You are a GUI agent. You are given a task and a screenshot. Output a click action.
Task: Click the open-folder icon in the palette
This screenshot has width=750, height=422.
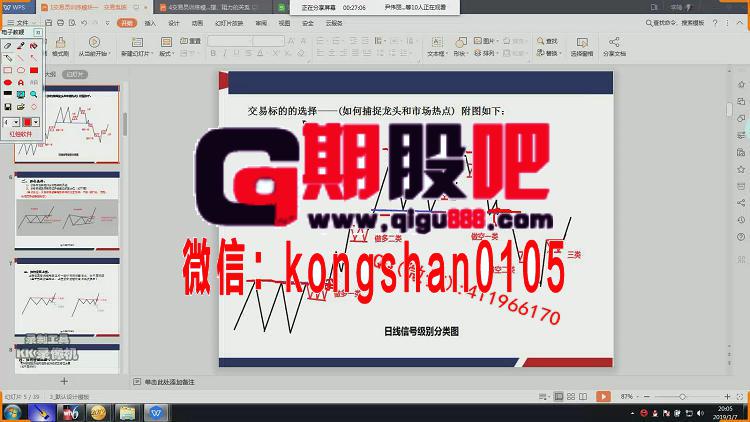[21, 106]
